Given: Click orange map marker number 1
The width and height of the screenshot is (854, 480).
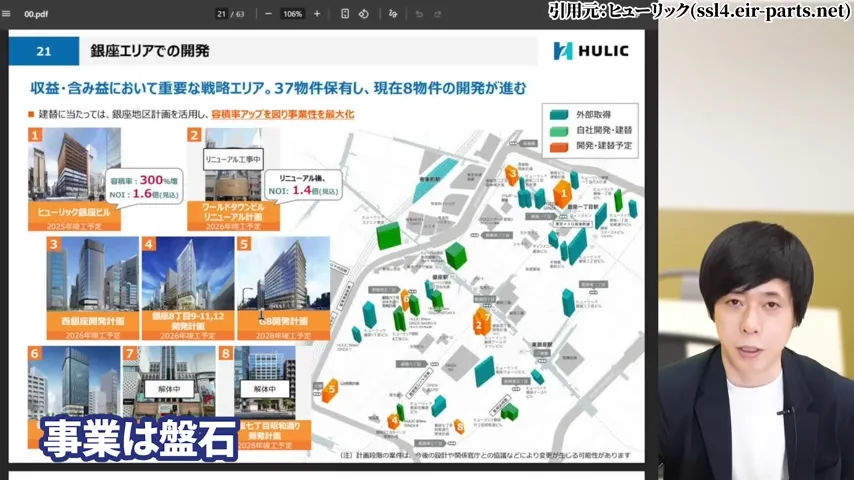Looking at the screenshot, I should click(x=563, y=193).
